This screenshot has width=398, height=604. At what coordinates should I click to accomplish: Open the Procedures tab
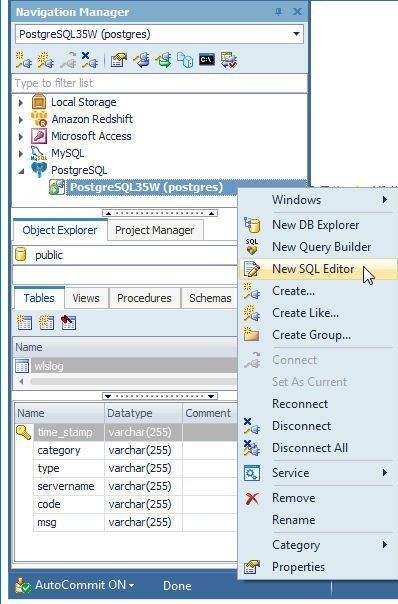[x=144, y=298]
